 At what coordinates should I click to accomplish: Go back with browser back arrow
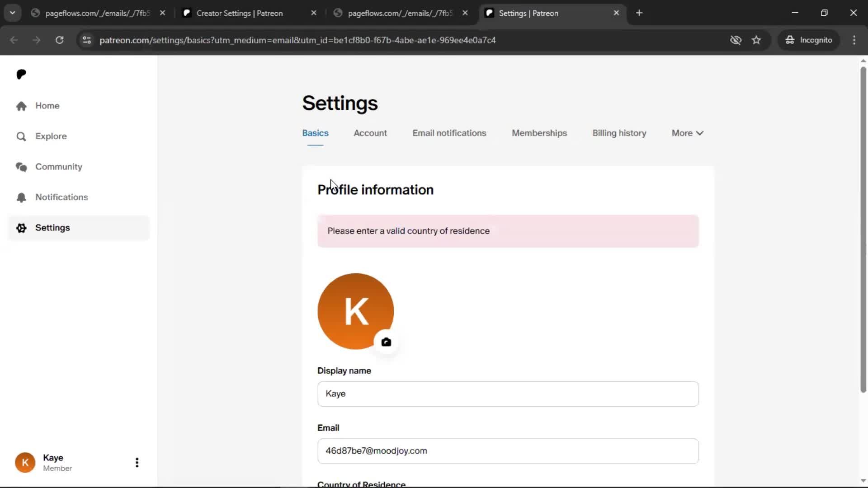[14, 40]
